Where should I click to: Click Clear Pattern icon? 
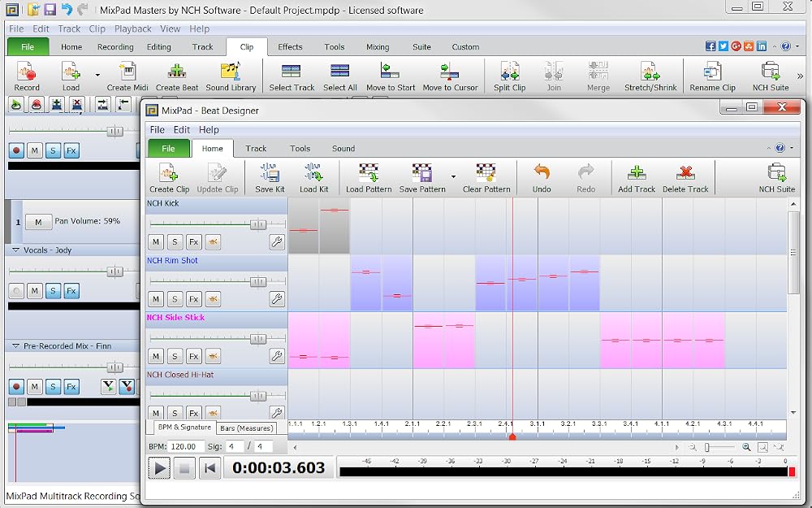486,178
